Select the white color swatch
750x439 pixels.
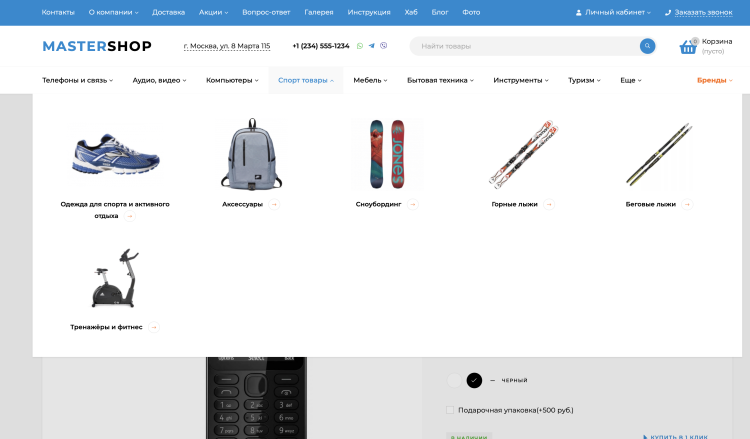point(454,380)
